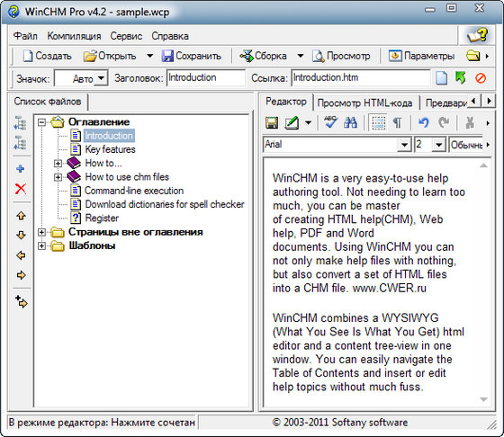Open the Arial font name dropdown
504x437 pixels.
405,145
